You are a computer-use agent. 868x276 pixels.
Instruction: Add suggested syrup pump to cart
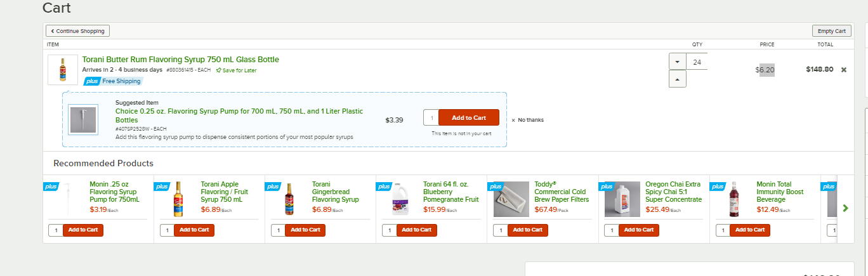[469, 117]
